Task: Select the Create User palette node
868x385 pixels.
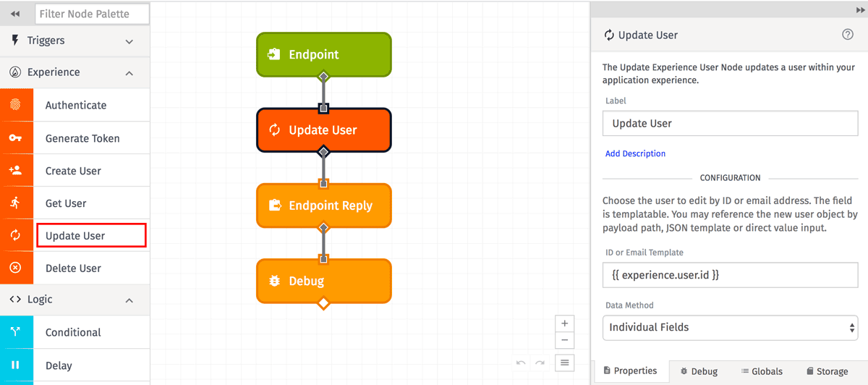Action: 75,171
